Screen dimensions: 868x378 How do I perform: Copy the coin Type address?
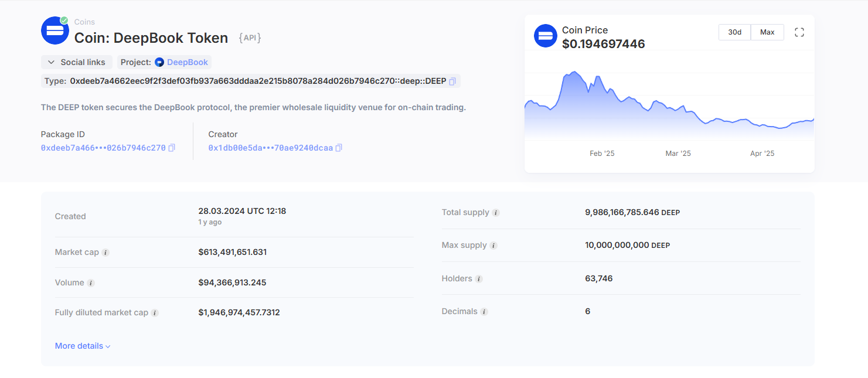(452, 81)
